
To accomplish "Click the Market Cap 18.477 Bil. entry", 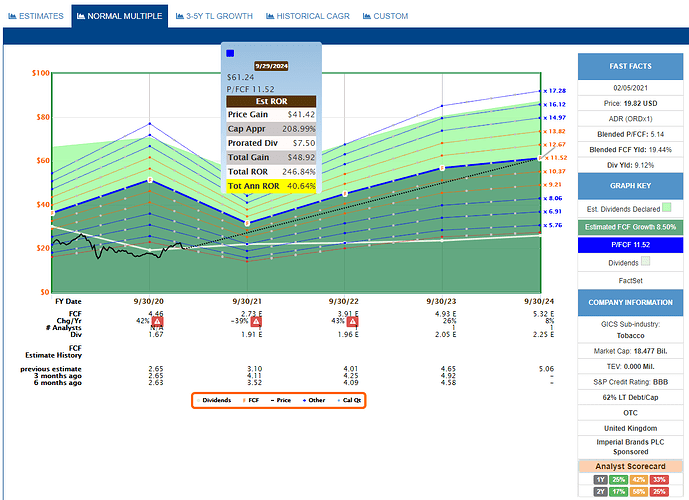I will [630, 351].
